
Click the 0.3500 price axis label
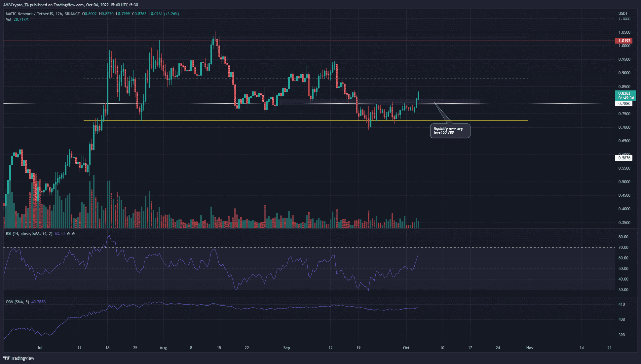tap(624, 223)
